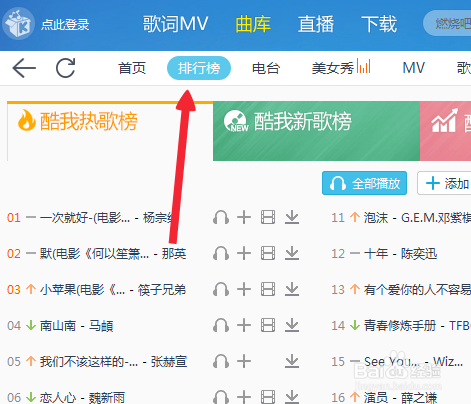Click song title 默 - 那英
The height and width of the screenshot is (404, 471).
pos(113,254)
